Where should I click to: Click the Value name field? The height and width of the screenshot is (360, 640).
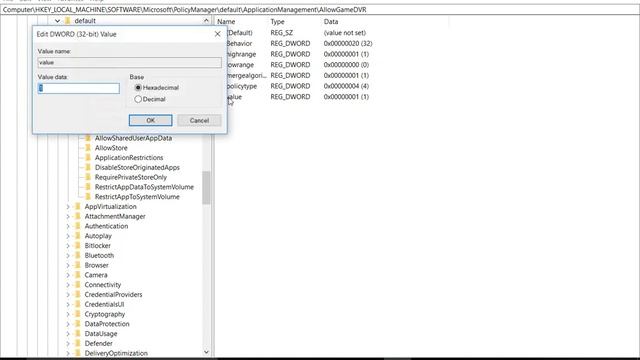(130, 62)
